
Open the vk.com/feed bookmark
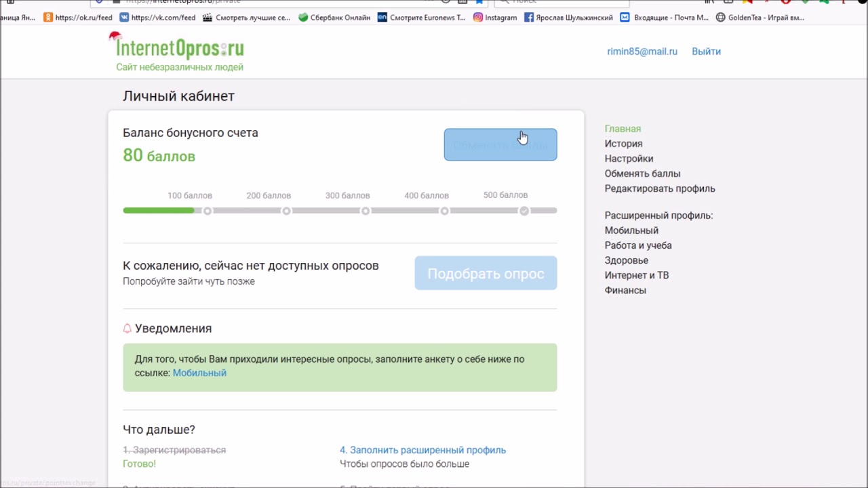157,18
